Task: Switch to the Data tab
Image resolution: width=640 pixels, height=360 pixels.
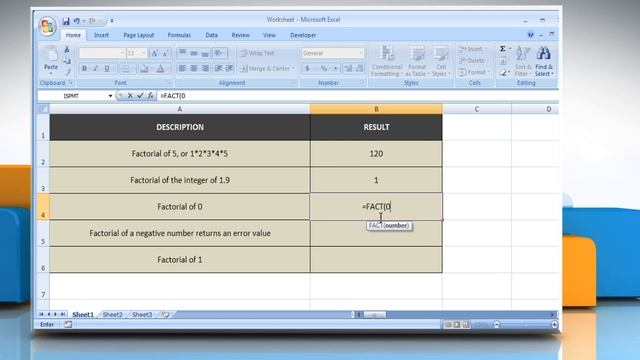Action: click(211, 35)
